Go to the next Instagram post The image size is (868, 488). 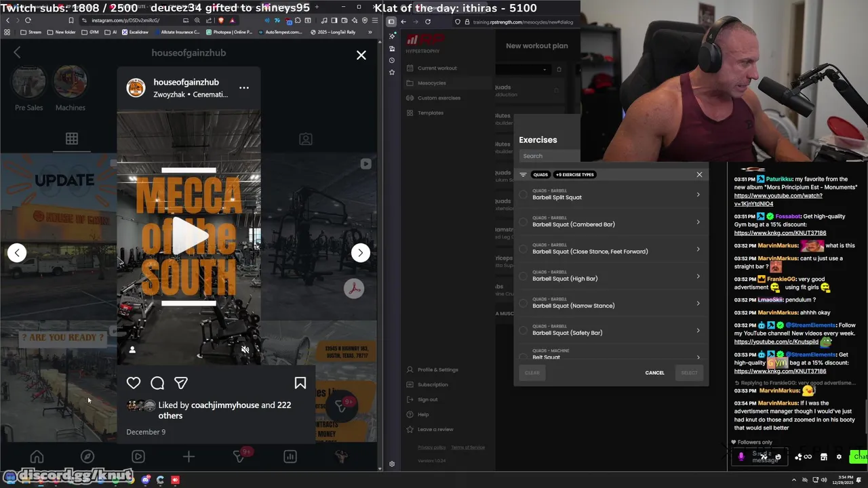tap(360, 253)
